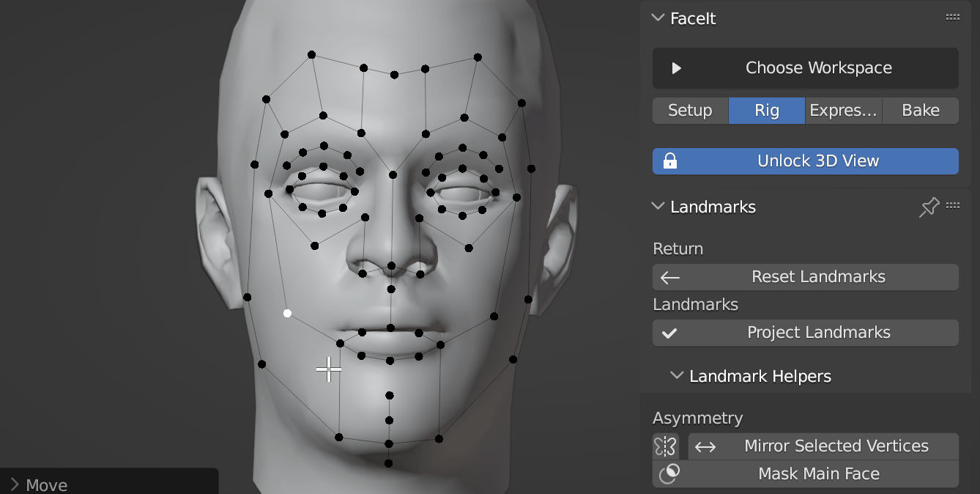The height and width of the screenshot is (494, 980).
Task: Click the "Return" label
Action: pos(678,249)
